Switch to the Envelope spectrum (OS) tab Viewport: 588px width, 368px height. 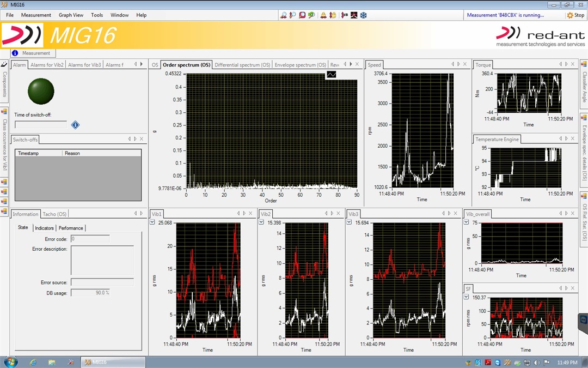(300, 65)
